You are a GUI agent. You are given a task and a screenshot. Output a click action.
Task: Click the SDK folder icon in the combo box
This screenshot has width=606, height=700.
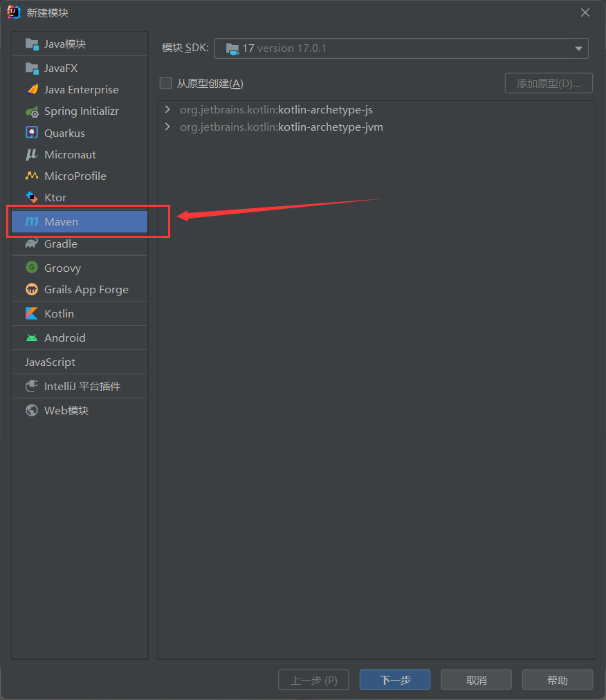(232, 48)
